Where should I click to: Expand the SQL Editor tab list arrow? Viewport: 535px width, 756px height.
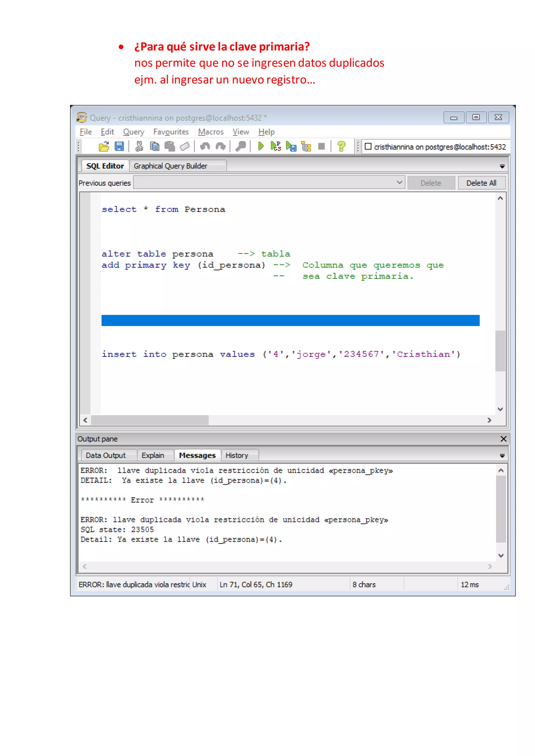(502, 167)
